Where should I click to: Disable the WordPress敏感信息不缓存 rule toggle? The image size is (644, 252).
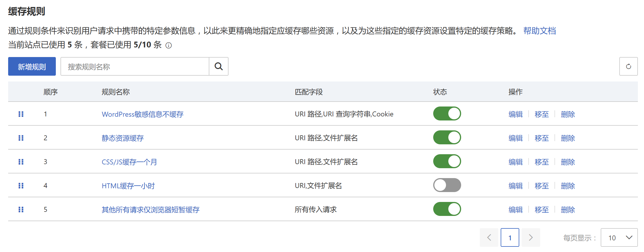coord(447,114)
